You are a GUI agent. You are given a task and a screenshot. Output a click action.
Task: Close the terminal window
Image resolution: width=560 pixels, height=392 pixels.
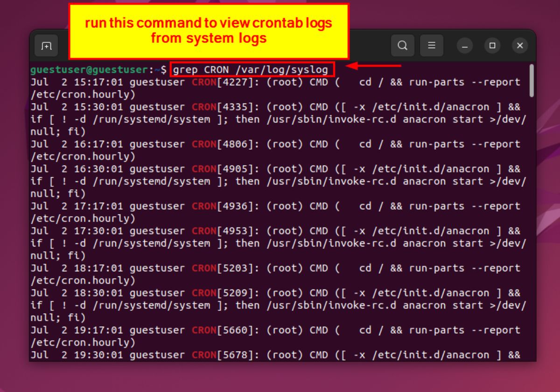tap(520, 46)
